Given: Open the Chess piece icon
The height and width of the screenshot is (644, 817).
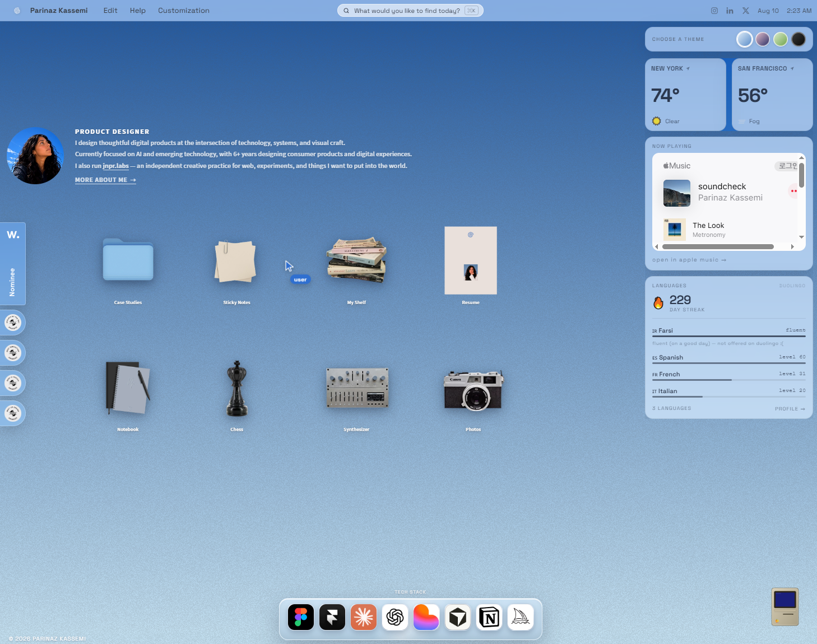Looking at the screenshot, I should coord(237,388).
